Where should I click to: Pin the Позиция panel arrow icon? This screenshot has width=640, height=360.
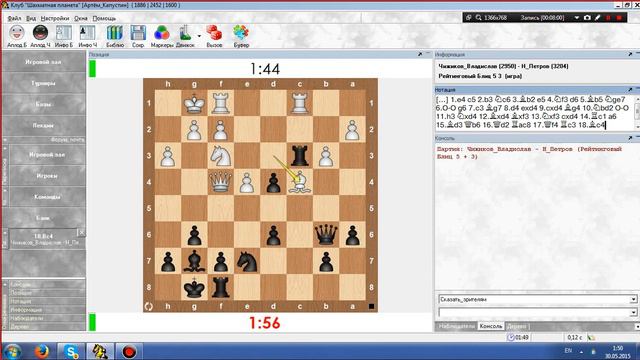(x=420, y=54)
